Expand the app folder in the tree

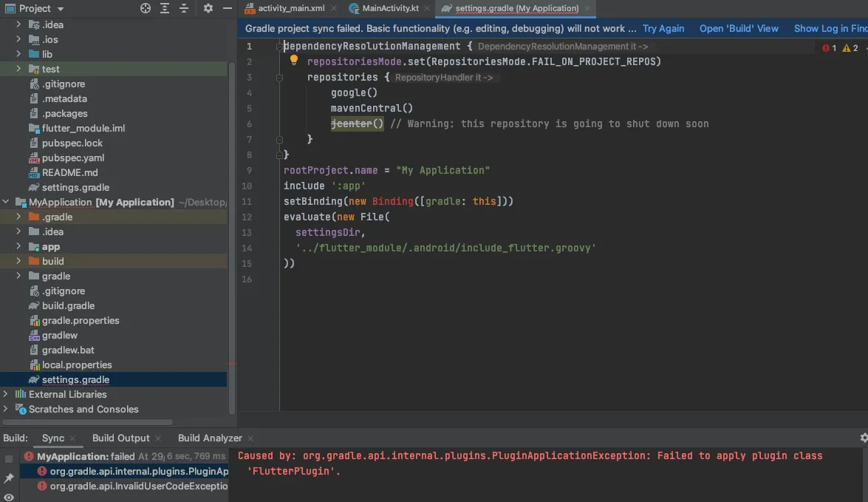(x=19, y=247)
